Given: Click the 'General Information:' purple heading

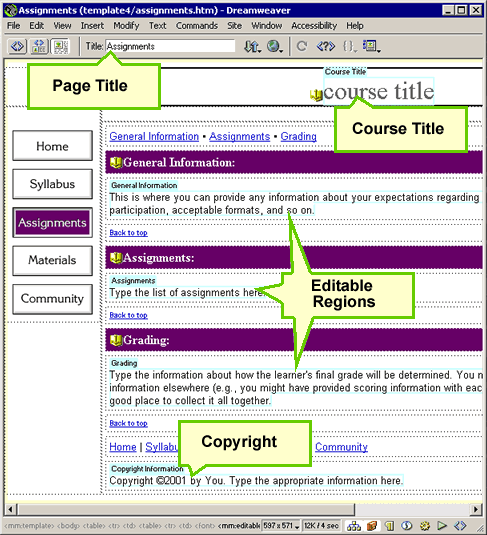Looking at the screenshot, I should [x=179, y=162].
